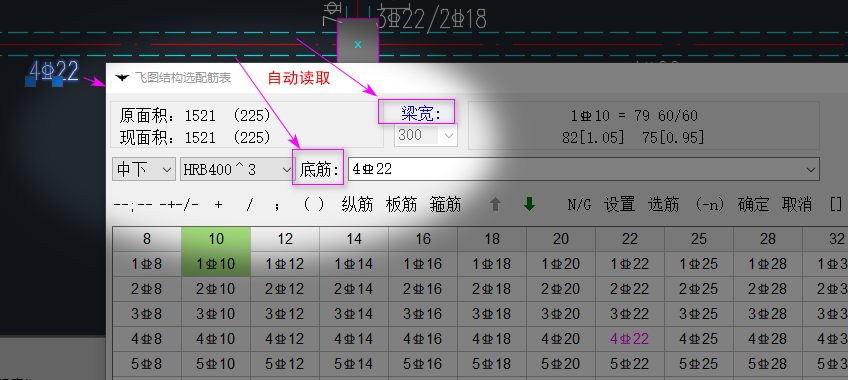Pick the 3⌀18 table cell
The image size is (848, 380).
pos(492,314)
